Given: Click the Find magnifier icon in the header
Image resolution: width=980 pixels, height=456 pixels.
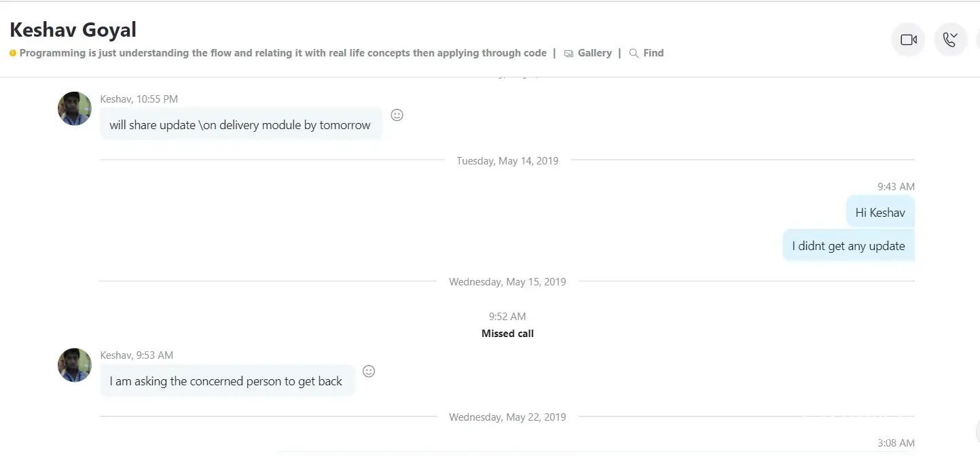Looking at the screenshot, I should click(634, 54).
